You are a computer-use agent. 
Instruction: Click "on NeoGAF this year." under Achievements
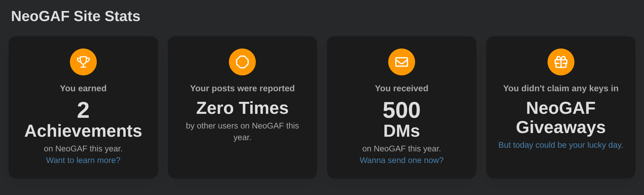click(83, 149)
